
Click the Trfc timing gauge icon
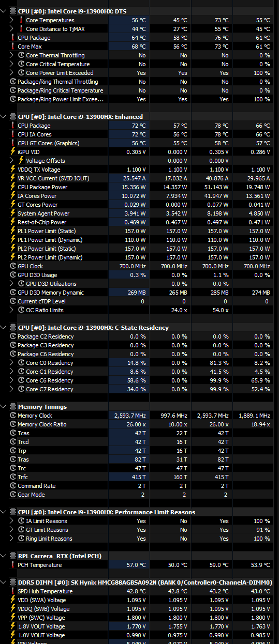(13, 477)
